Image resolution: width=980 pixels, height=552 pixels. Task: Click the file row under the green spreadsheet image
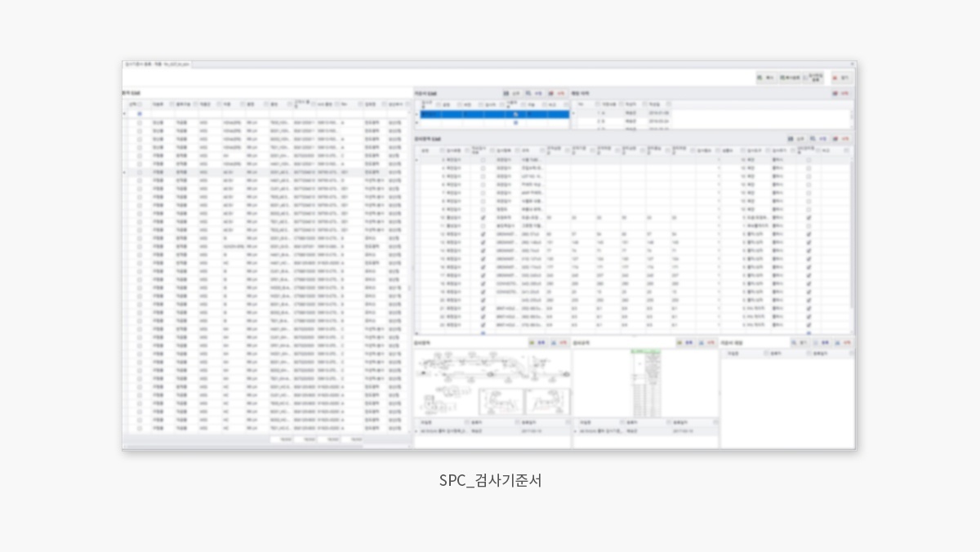645,431
